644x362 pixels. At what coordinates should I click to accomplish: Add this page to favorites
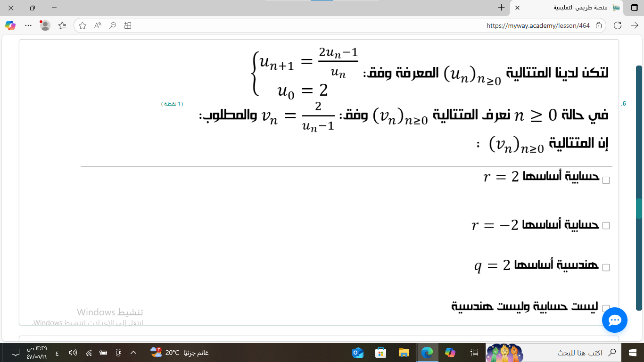pos(83,25)
